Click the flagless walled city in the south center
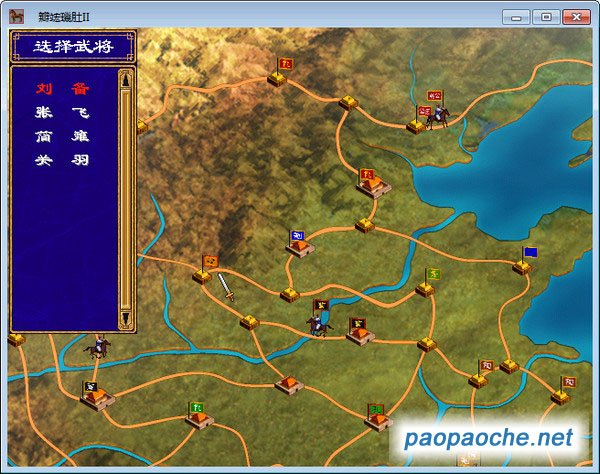 pos(289,385)
